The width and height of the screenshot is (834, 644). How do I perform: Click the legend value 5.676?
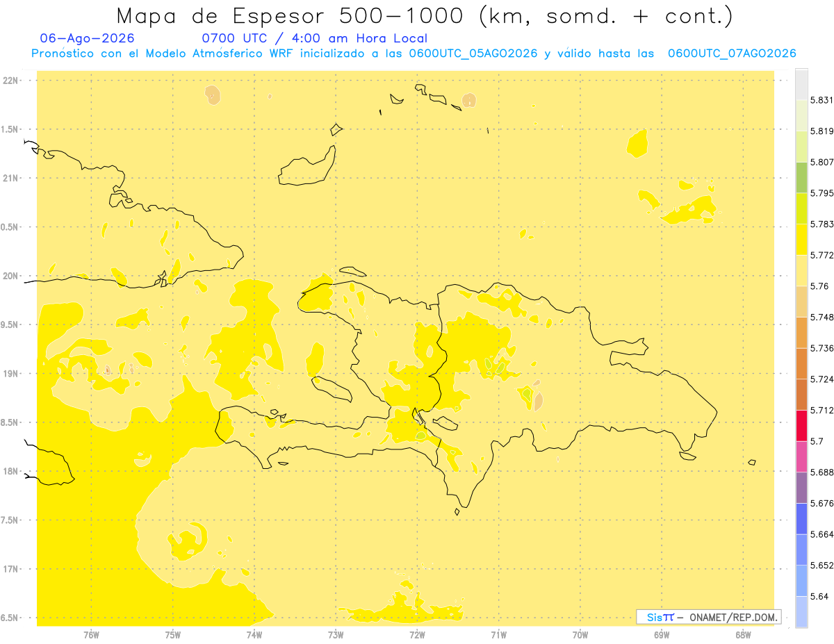(x=821, y=503)
